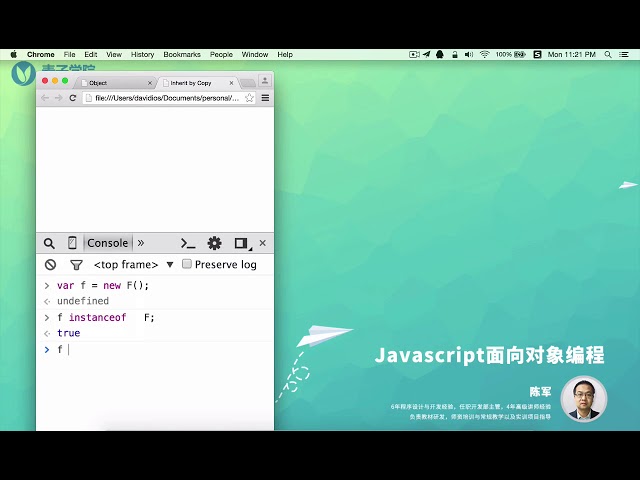Click the lock menu bar icon

click(x=454, y=54)
